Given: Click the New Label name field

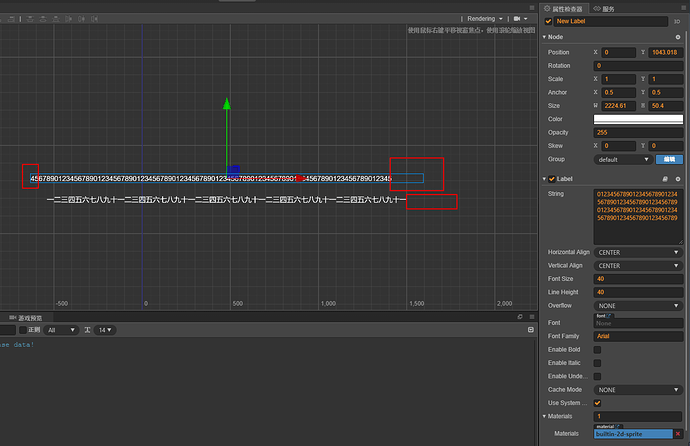Looking at the screenshot, I should coord(611,21).
